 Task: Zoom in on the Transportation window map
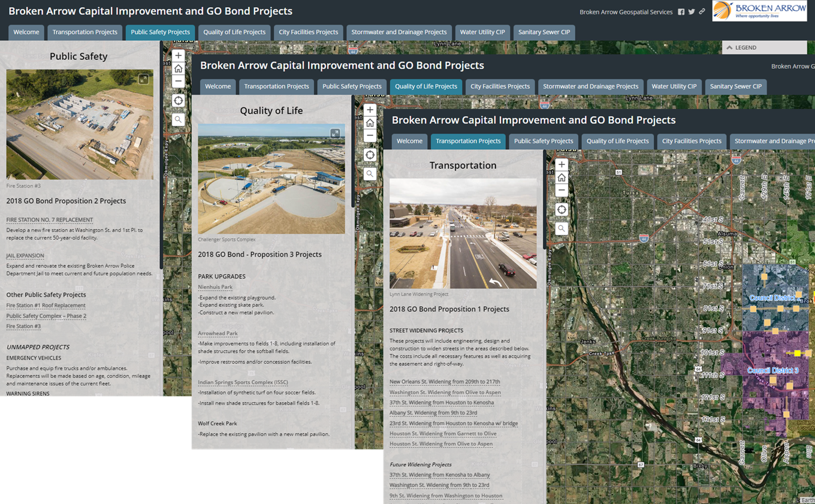(562, 165)
